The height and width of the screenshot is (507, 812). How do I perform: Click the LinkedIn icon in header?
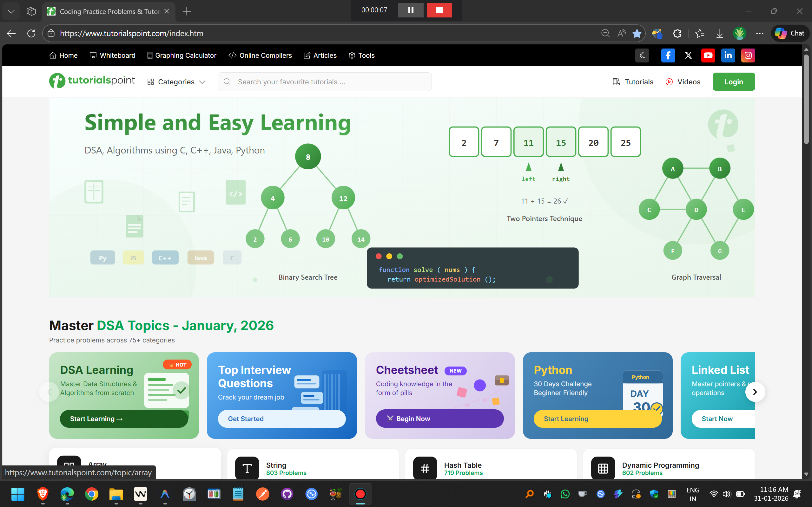pyautogui.click(x=728, y=55)
